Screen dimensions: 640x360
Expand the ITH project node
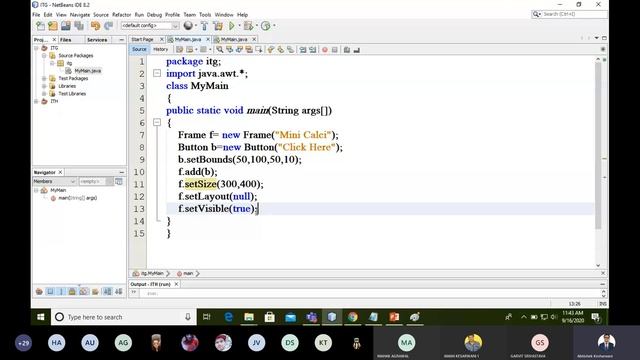tap(36, 101)
